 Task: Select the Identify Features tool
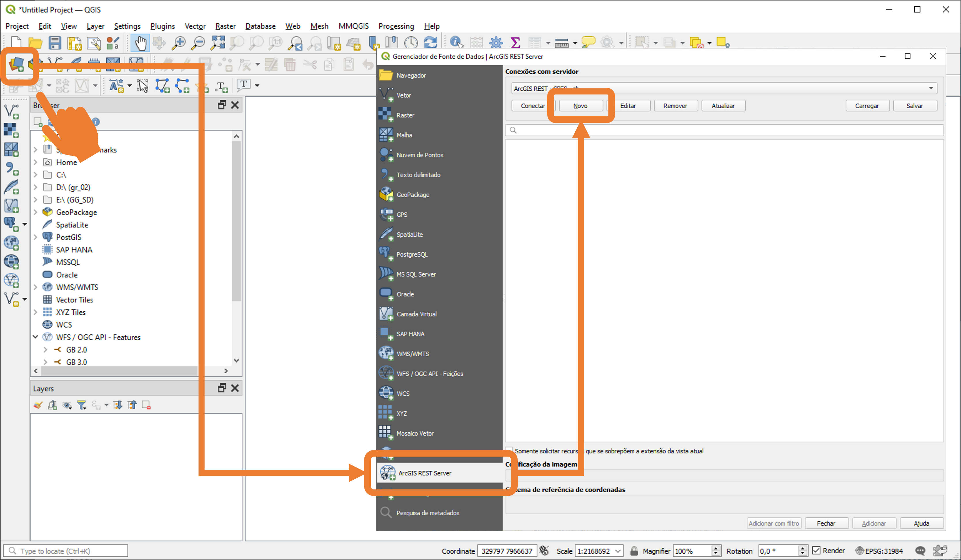click(x=457, y=43)
